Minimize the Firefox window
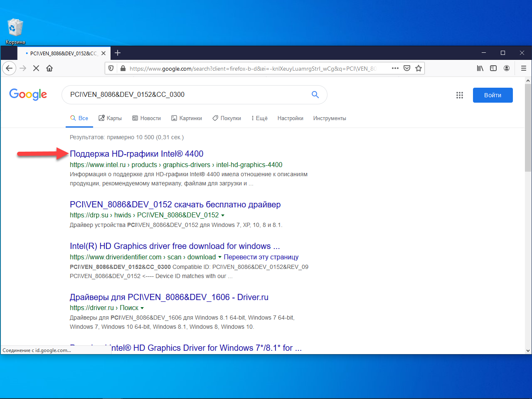The height and width of the screenshot is (399, 532). [484, 53]
